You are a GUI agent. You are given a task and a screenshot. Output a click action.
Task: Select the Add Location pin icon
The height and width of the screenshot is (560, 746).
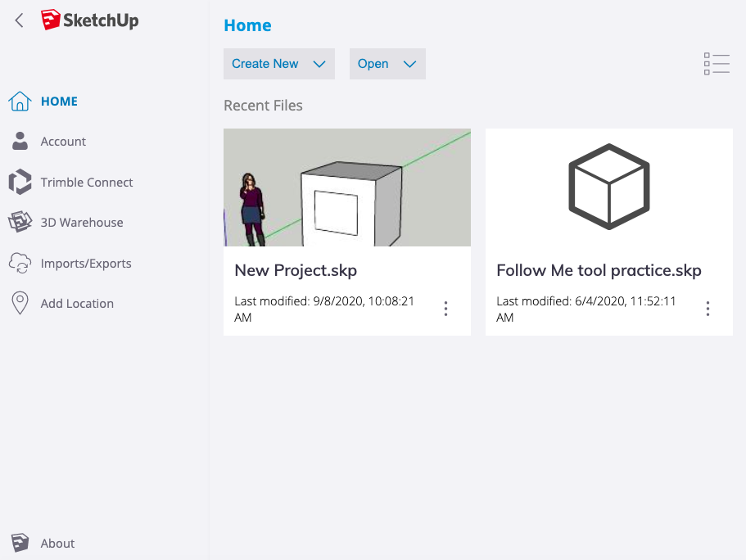click(x=20, y=303)
